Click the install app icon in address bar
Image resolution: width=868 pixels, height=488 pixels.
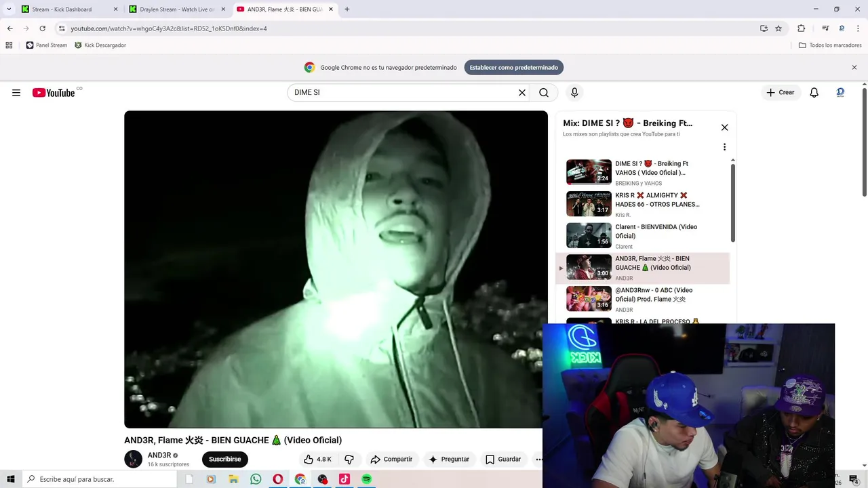tap(764, 28)
